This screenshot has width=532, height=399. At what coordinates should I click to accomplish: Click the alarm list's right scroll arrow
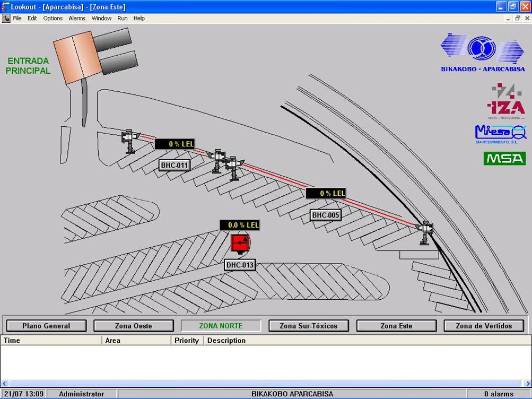528,384
